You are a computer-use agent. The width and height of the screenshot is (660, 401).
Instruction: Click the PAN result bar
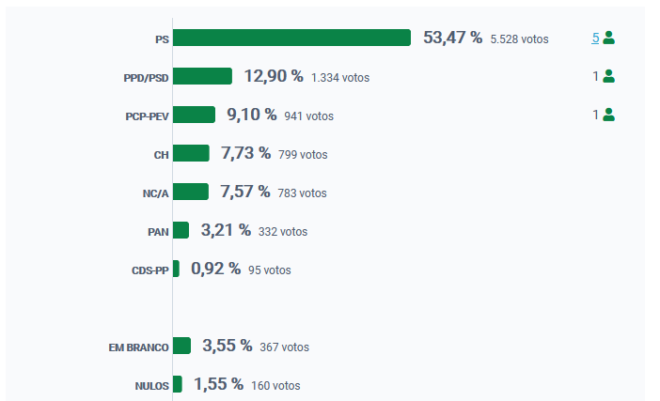[x=181, y=230]
